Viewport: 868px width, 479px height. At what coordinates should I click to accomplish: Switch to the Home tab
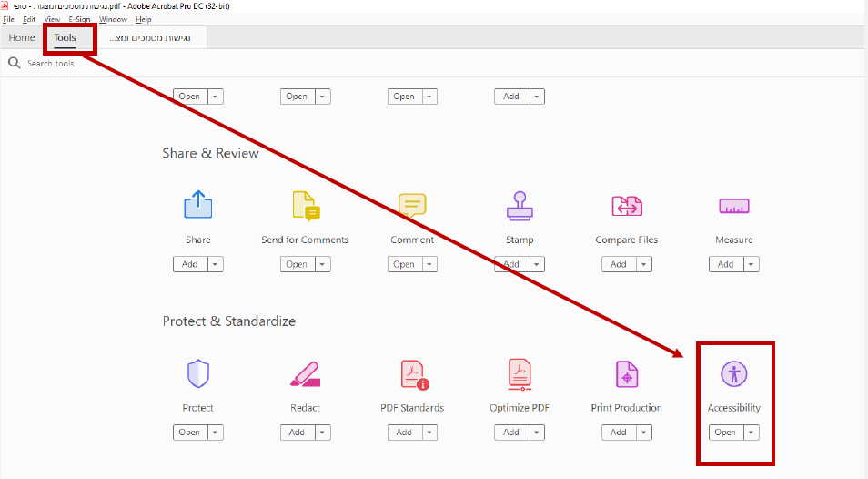pyautogui.click(x=22, y=37)
